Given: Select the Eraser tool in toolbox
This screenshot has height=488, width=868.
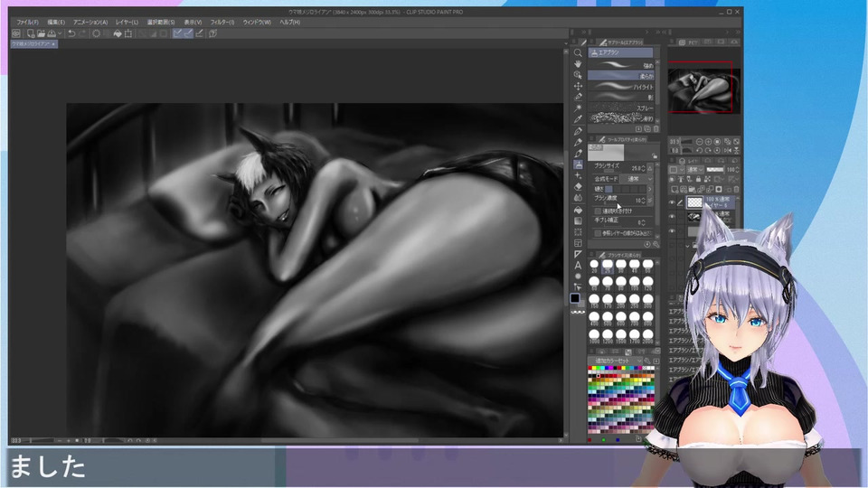Looking at the screenshot, I should click(579, 186).
